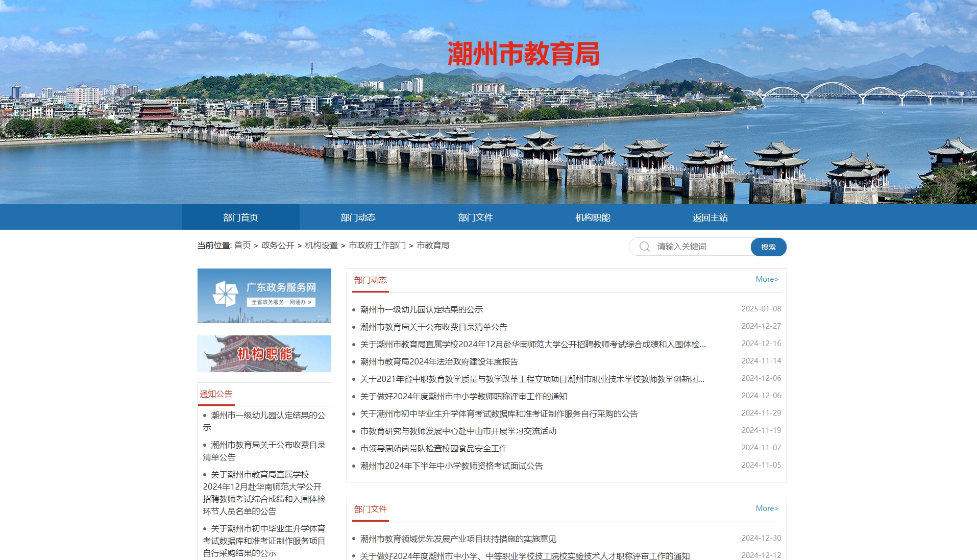Open 市领导周茹茵带队检查校园食品安全工作 news item

click(433, 448)
